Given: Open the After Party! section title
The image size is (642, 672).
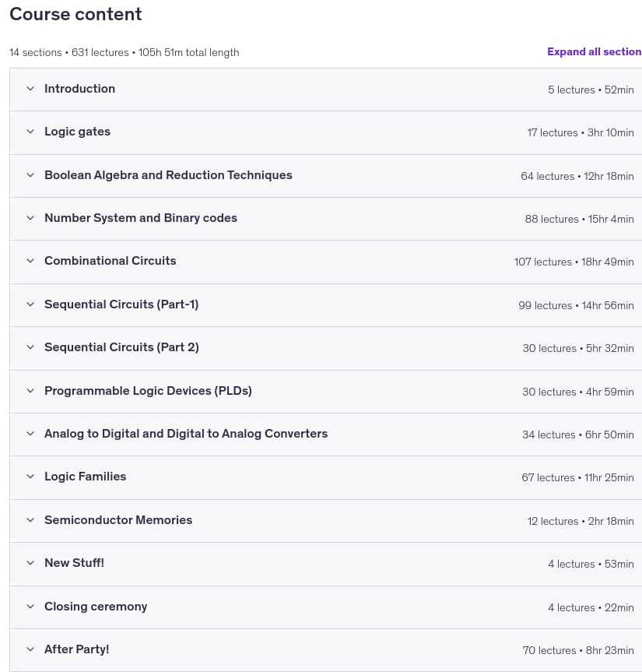Looking at the screenshot, I should (x=77, y=649).
